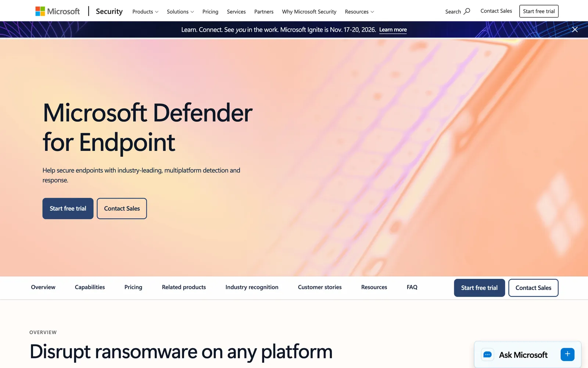
Task: Select the Related products tab
Action: (x=184, y=287)
